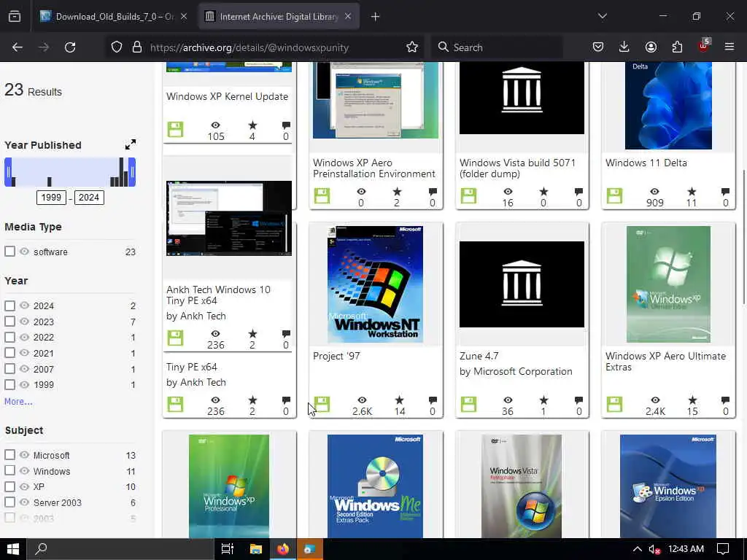Viewport: 747px width, 560px height.
Task: Open the muted volume tray icon
Action: coord(654,549)
